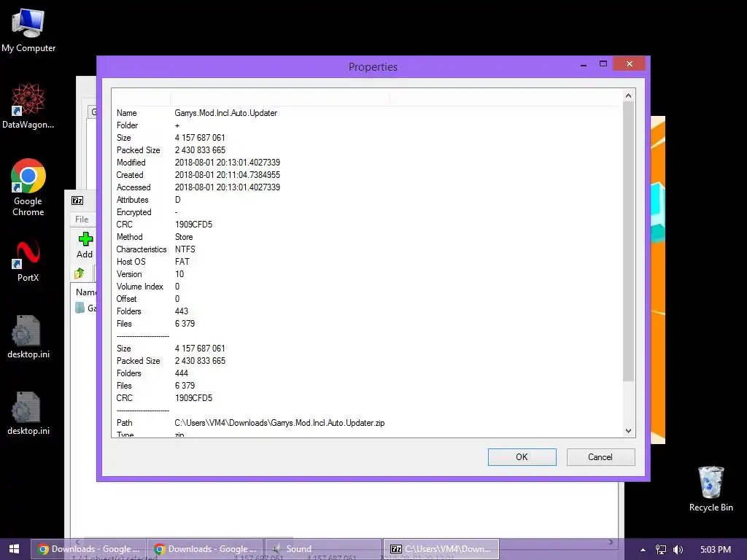Image resolution: width=747 pixels, height=560 pixels.
Task: Launch Google Chrome from the desktop
Action: click(x=28, y=187)
